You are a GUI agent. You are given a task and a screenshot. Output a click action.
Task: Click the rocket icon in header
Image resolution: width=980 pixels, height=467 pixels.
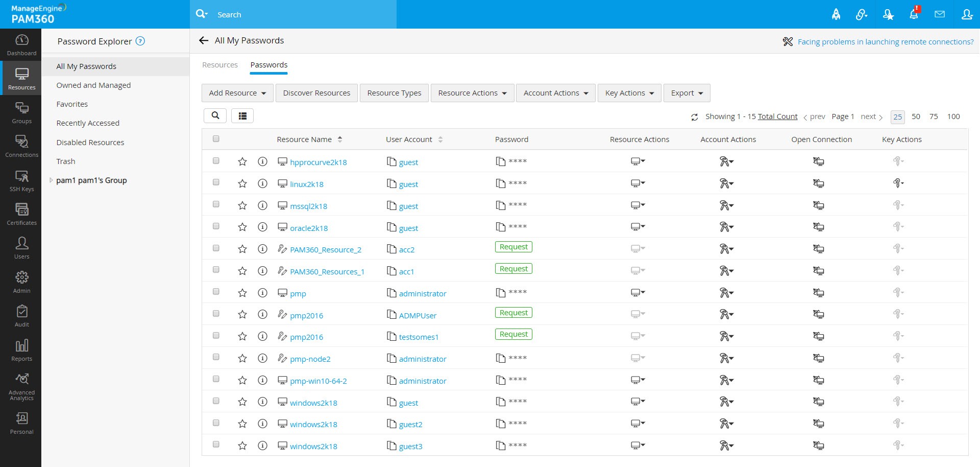(x=836, y=14)
